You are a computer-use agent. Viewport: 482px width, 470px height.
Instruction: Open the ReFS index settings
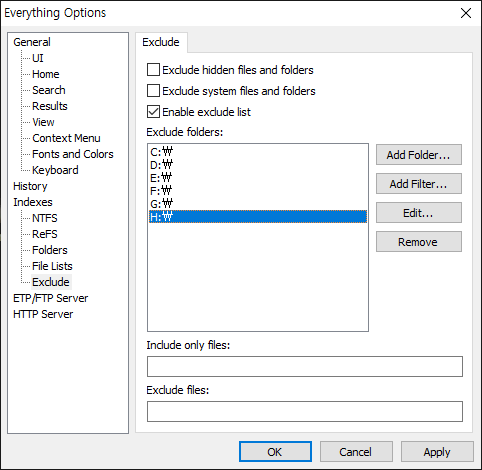[45, 234]
